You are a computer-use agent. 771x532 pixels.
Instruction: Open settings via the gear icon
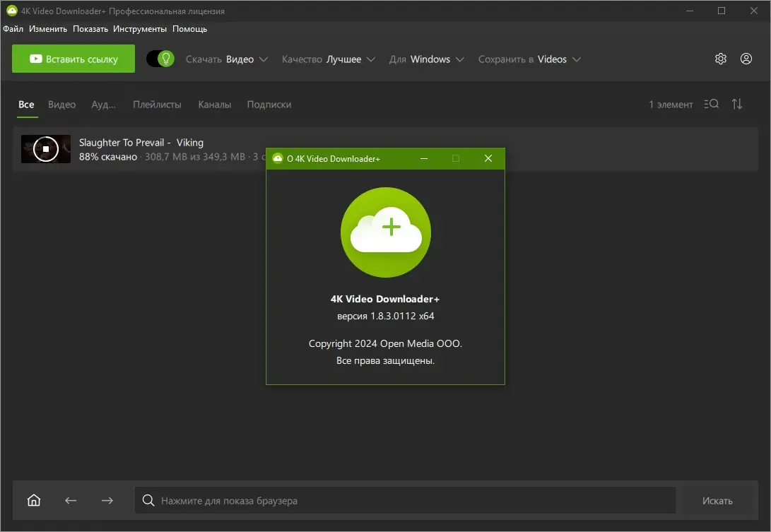tap(720, 59)
